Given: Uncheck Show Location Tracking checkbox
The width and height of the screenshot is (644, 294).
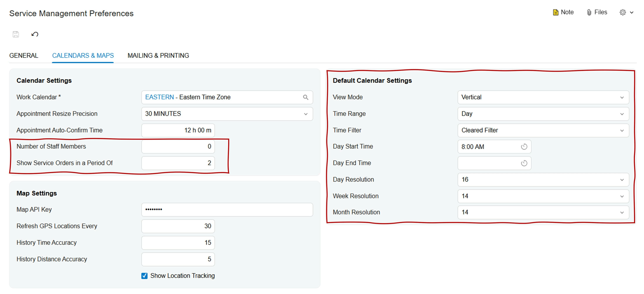Looking at the screenshot, I should pyautogui.click(x=144, y=276).
